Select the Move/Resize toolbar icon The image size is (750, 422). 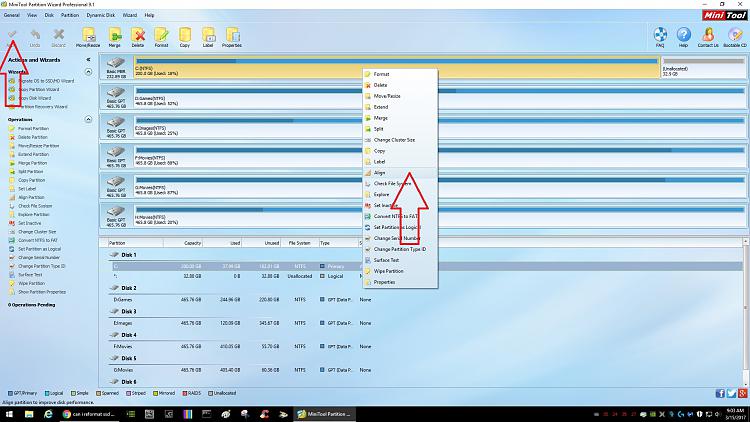(x=88, y=37)
